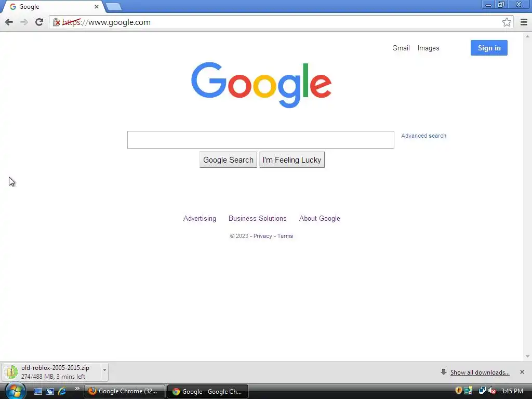Click the Google Search button
Screen dimensions: 532x399
point(228,160)
